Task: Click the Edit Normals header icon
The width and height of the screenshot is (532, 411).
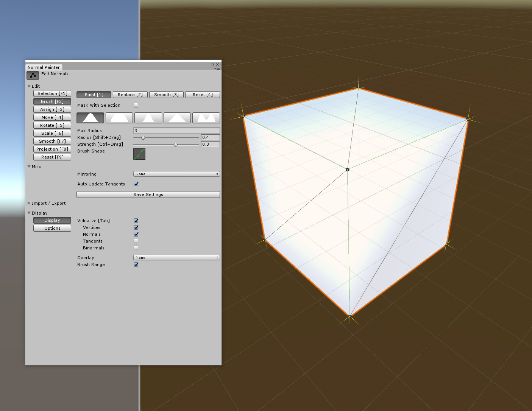Action: click(x=33, y=75)
